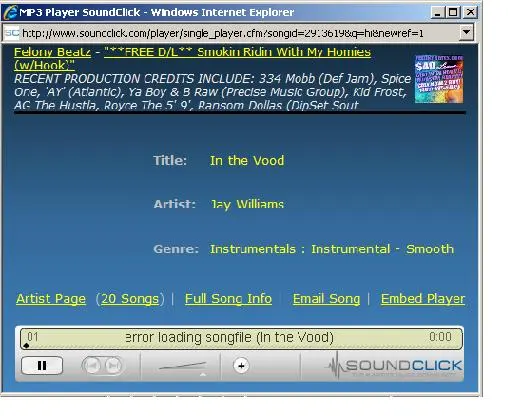
Task: Maximize the MP3 Player window
Action: coord(453,13)
